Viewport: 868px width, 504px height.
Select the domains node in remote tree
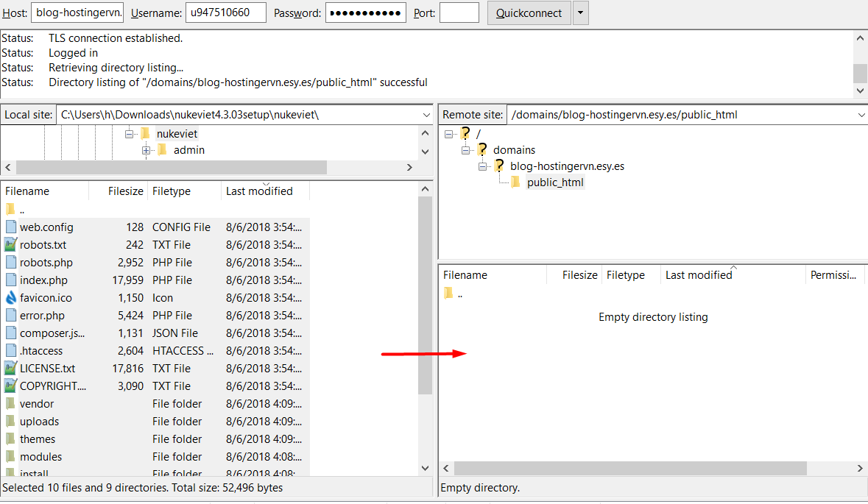point(515,150)
